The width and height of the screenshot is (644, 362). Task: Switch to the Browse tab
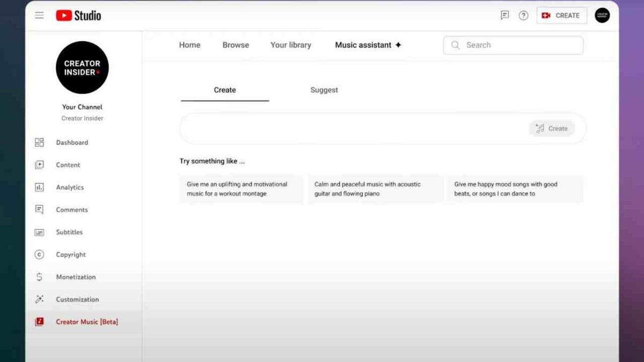[x=236, y=45]
